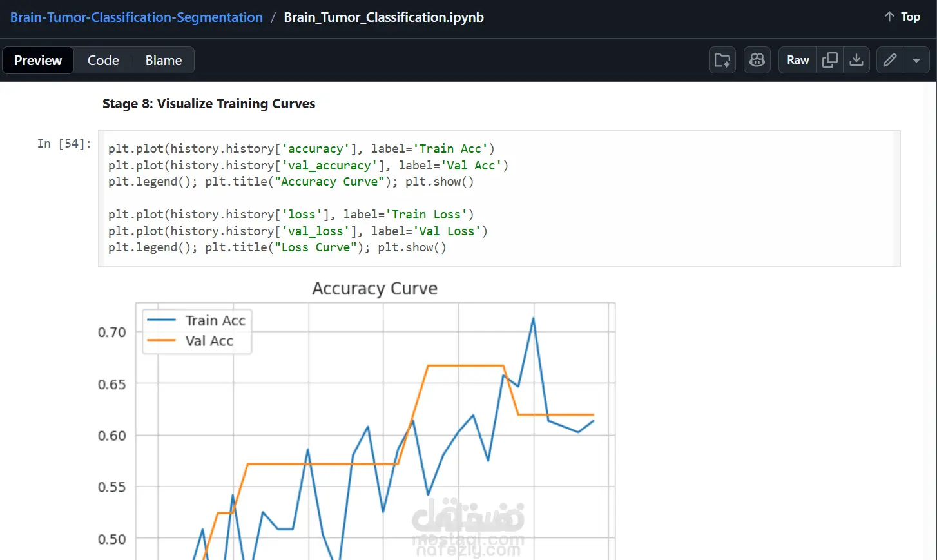This screenshot has height=560, width=937.
Task: Switch to the Blame tab
Action: (x=164, y=60)
